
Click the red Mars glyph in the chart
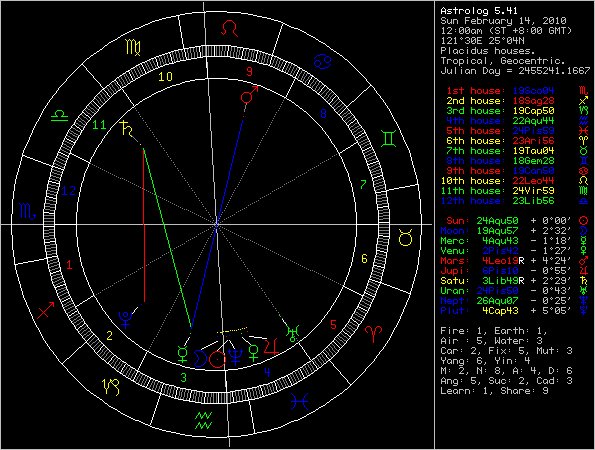click(249, 95)
